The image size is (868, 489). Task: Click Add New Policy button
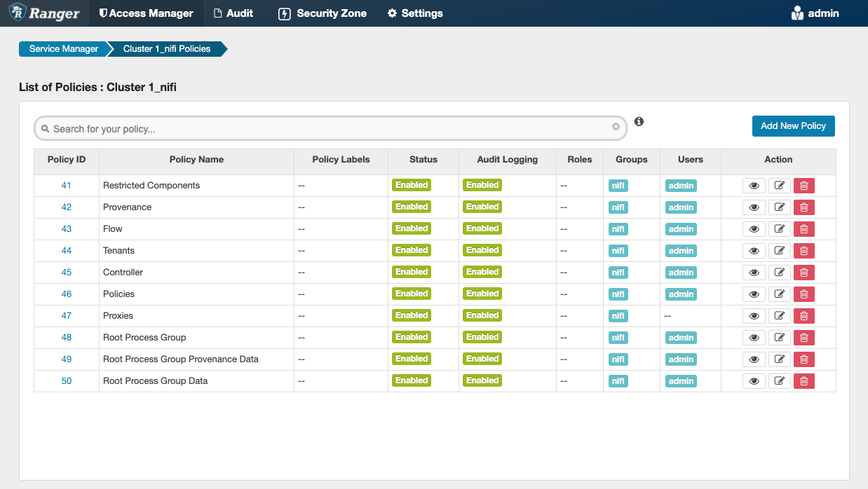793,126
